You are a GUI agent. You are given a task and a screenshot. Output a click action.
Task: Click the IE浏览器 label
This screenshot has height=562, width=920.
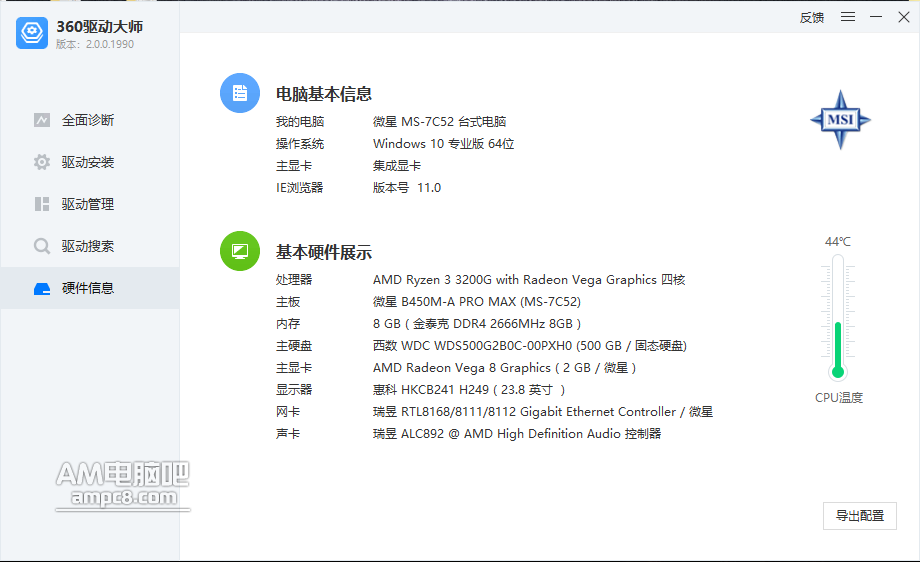(300, 188)
